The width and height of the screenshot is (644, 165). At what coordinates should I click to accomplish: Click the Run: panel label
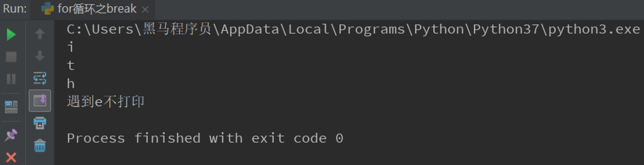point(15,9)
